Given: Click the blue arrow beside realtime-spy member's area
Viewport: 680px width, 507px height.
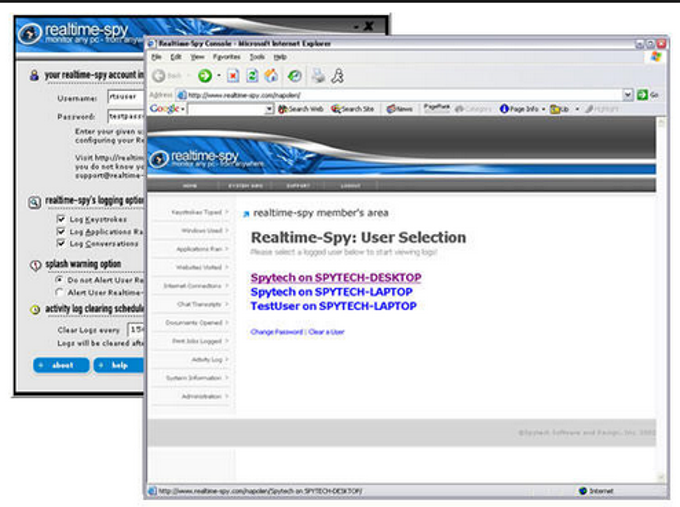Looking at the screenshot, I should coord(246,214).
